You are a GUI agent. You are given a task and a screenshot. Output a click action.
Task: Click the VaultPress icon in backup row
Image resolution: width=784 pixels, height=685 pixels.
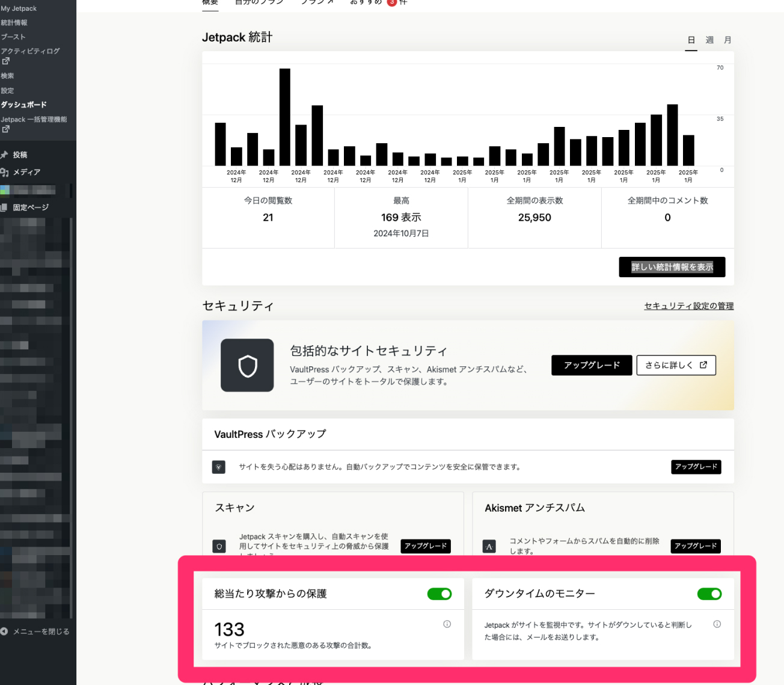[x=219, y=467]
